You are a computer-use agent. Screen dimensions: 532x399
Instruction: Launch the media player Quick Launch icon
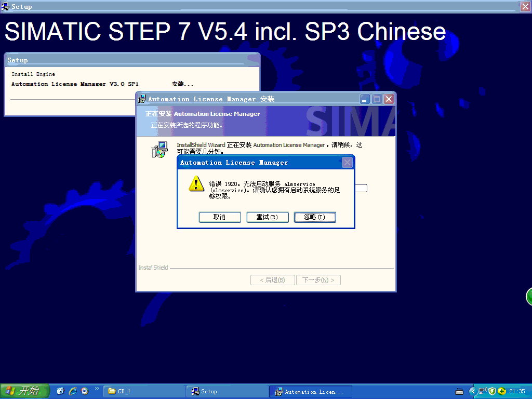(85, 391)
